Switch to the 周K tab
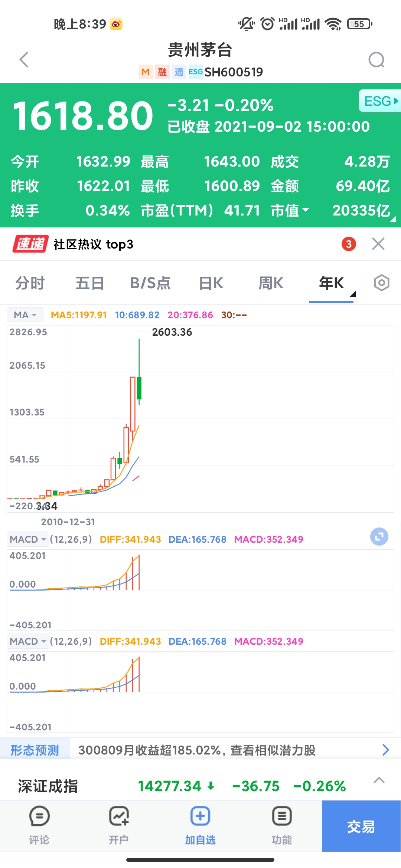The height and width of the screenshot is (868, 401). pos(271,283)
